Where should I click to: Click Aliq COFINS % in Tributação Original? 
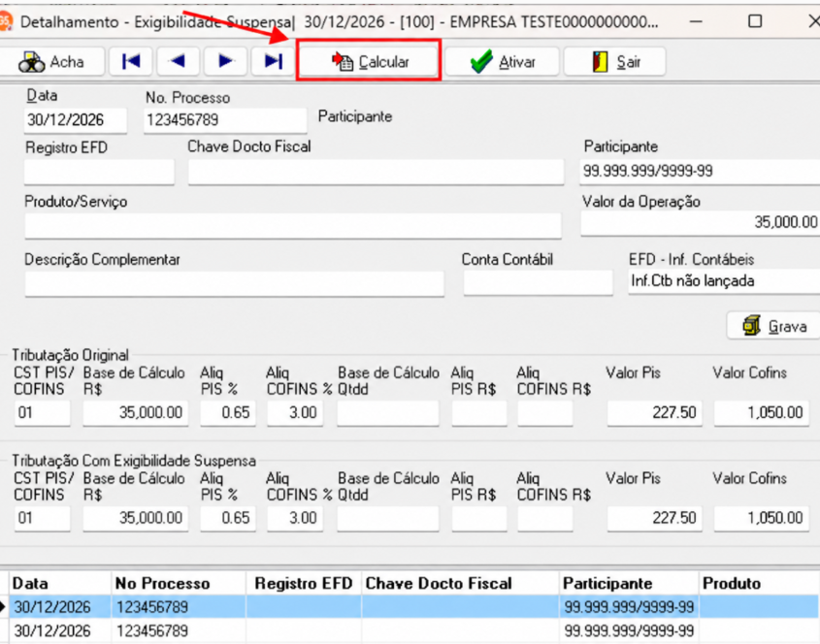click(295, 413)
